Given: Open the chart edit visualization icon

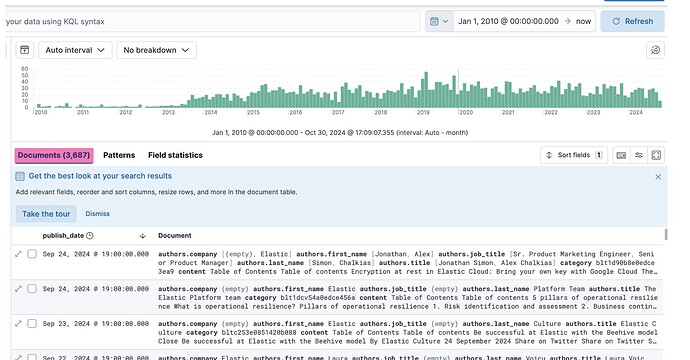Looking at the screenshot, I should click(x=655, y=50).
